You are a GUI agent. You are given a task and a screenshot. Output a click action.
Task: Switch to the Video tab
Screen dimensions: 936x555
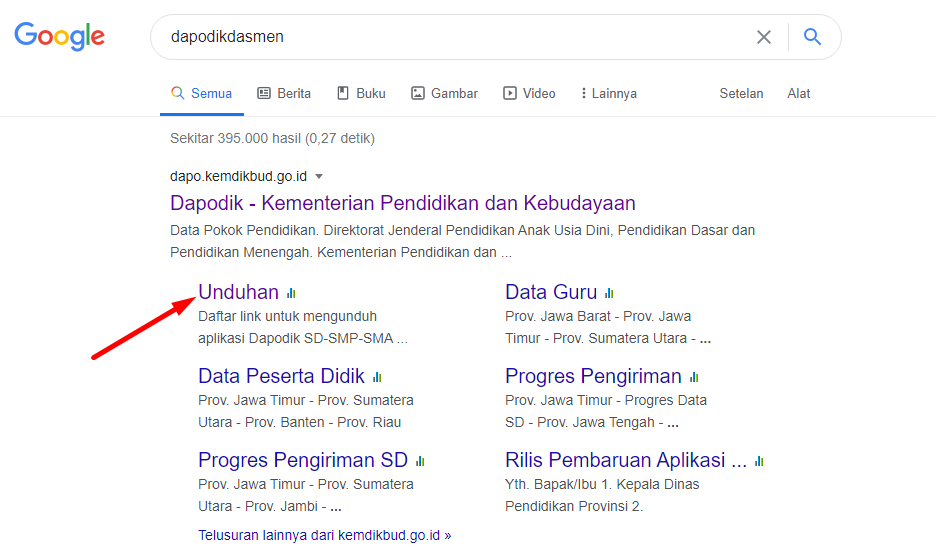(x=529, y=94)
